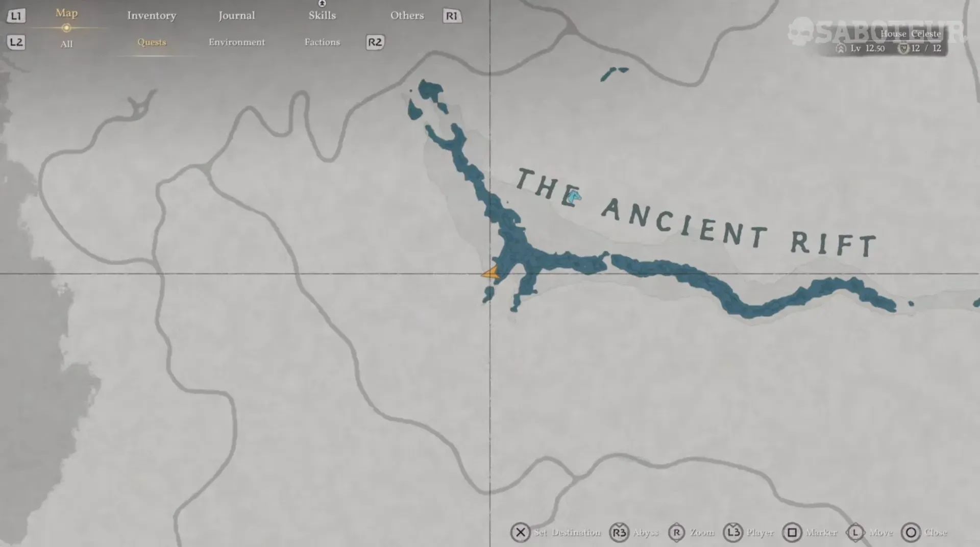This screenshot has width=980, height=547.
Task: Select the light blue quest marker on map
Action: click(574, 196)
